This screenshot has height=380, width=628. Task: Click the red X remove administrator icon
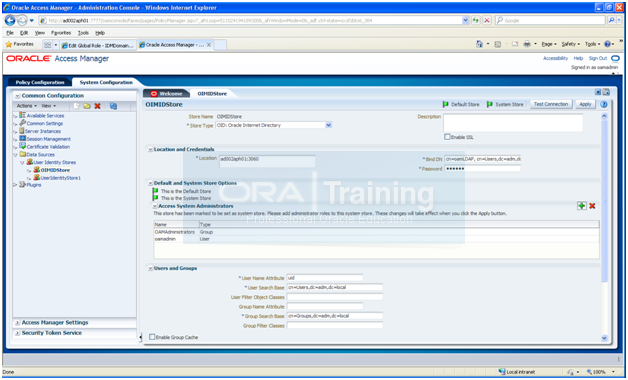click(x=592, y=206)
